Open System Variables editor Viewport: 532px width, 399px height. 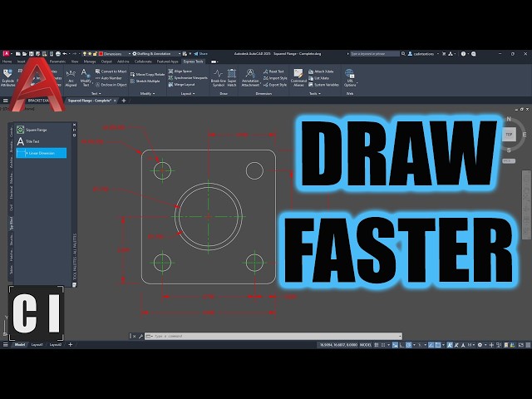tap(323, 85)
